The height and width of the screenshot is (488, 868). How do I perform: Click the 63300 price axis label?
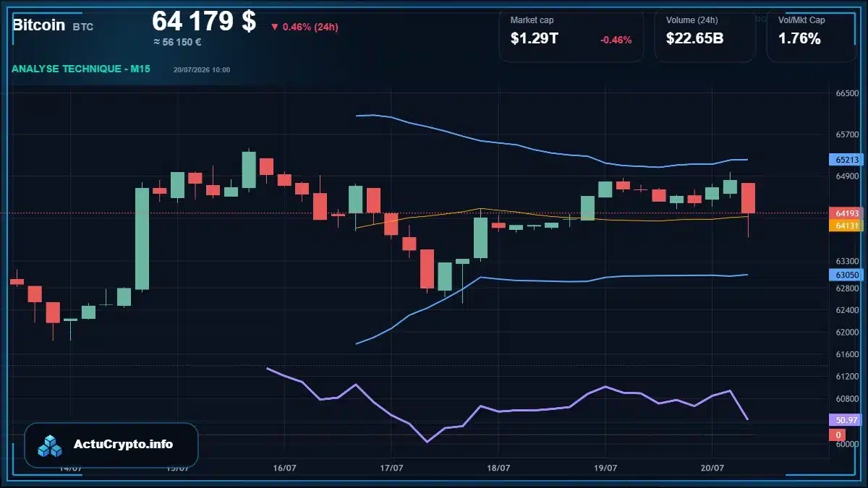coord(847,261)
